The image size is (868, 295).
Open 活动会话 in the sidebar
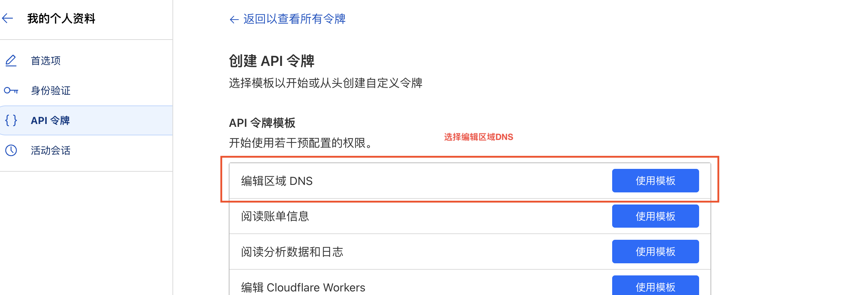(51, 150)
